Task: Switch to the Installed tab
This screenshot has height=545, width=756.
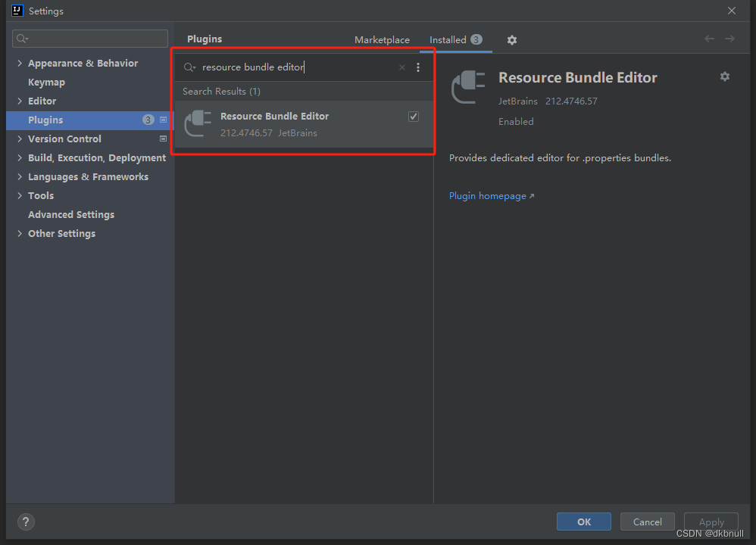Action: point(455,40)
